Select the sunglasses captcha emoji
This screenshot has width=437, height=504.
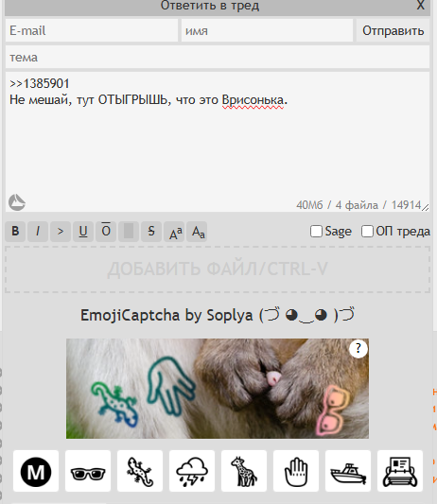(x=88, y=471)
